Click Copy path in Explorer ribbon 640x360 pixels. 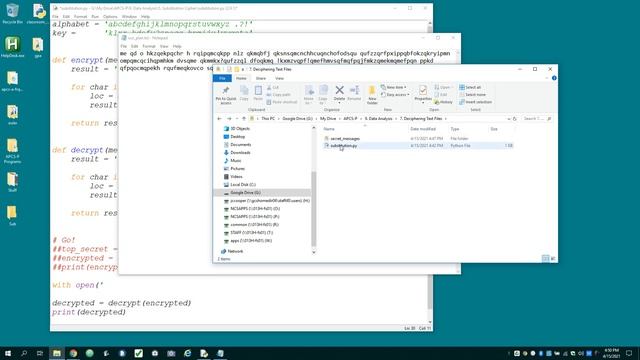pos(278,95)
